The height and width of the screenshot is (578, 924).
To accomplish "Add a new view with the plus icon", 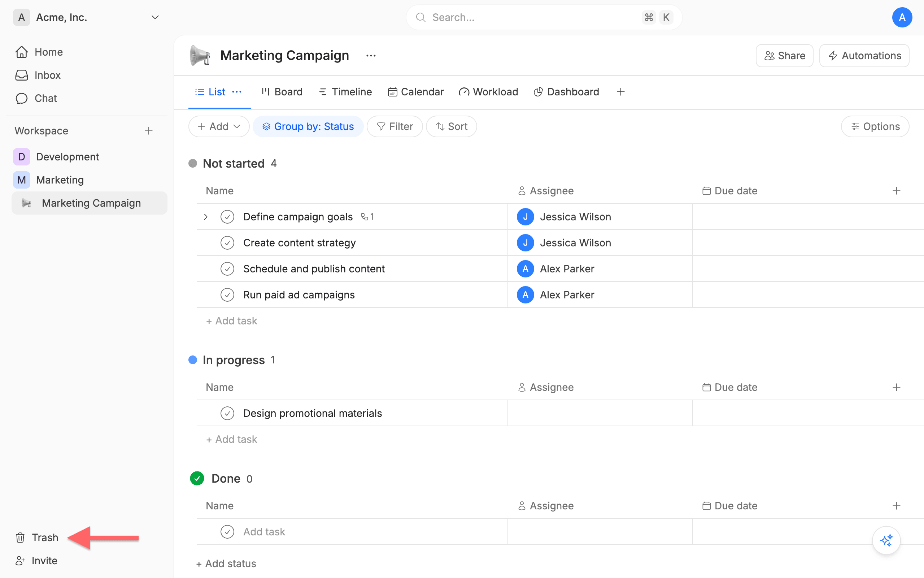I will pos(620,92).
